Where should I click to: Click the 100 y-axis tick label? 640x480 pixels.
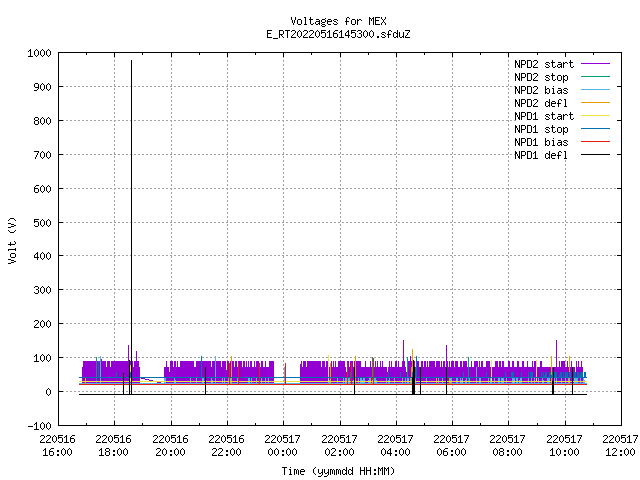42,358
